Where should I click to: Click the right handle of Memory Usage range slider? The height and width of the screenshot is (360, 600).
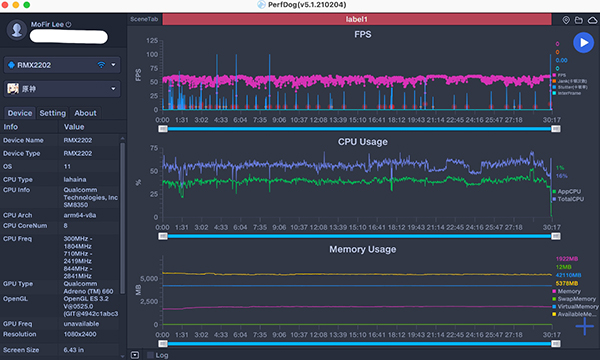(556, 344)
